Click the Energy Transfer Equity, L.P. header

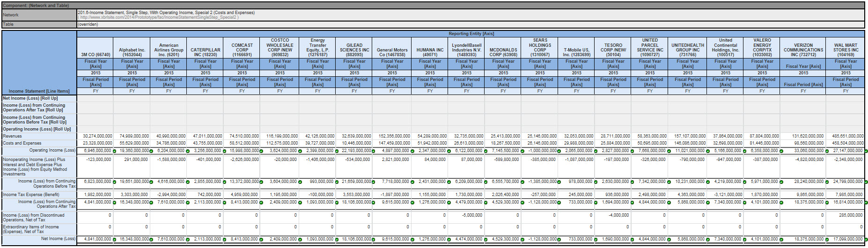[317, 48]
